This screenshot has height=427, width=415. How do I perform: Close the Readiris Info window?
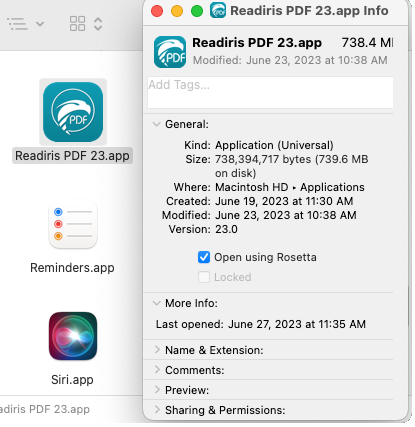(x=157, y=11)
